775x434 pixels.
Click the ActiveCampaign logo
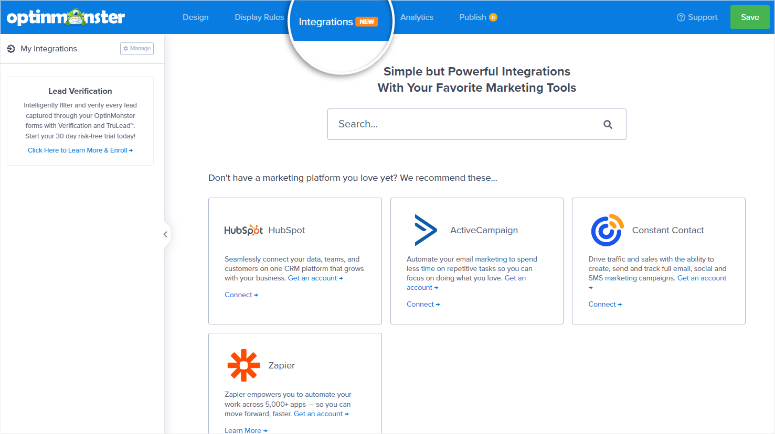click(x=426, y=230)
